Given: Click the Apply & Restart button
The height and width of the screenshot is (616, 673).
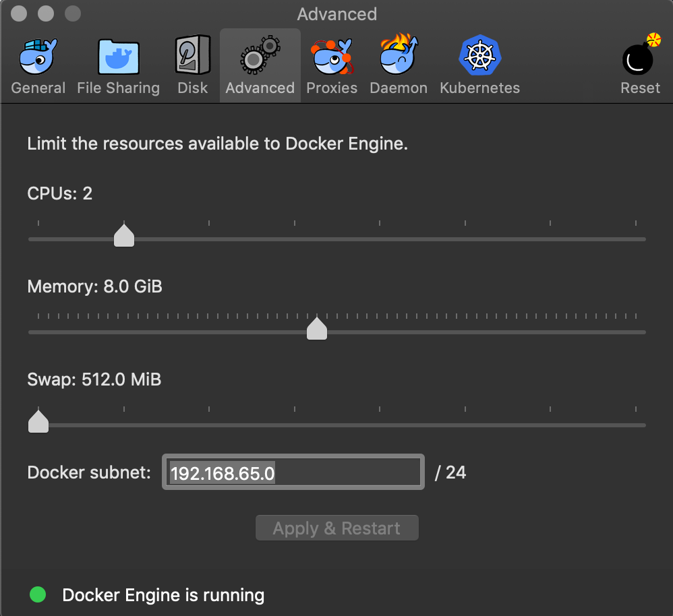Looking at the screenshot, I should [x=337, y=528].
